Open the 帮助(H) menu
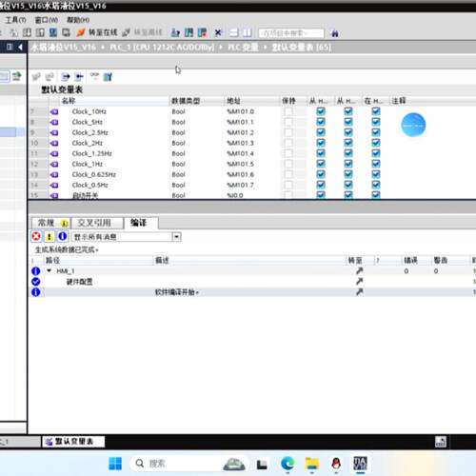Screen dimensions: 476x476 tap(78, 20)
